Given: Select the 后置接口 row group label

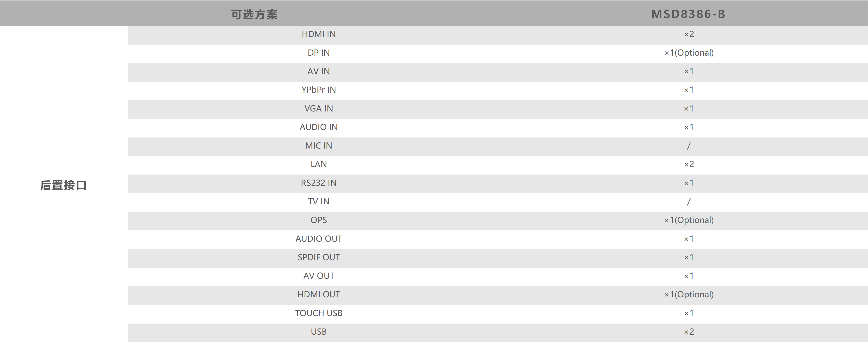Looking at the screenshot, I should (63, 185).
